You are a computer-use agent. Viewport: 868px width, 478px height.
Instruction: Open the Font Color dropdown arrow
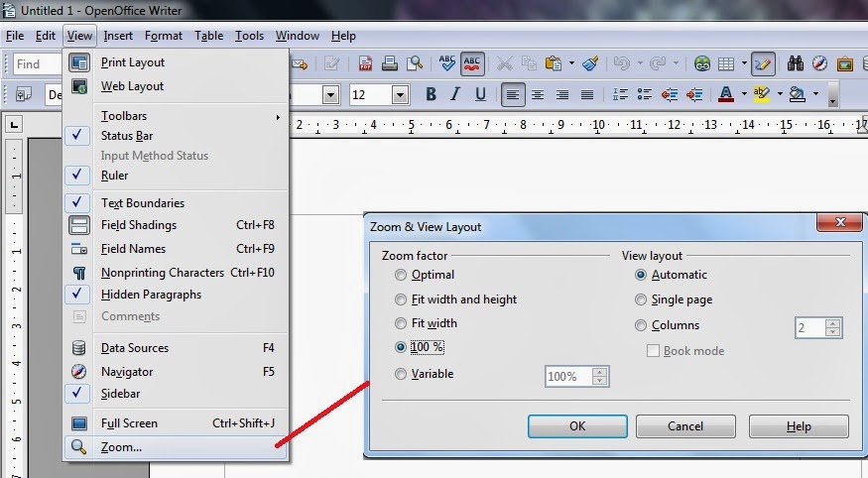pyautogui.click(x=744, y=94)
